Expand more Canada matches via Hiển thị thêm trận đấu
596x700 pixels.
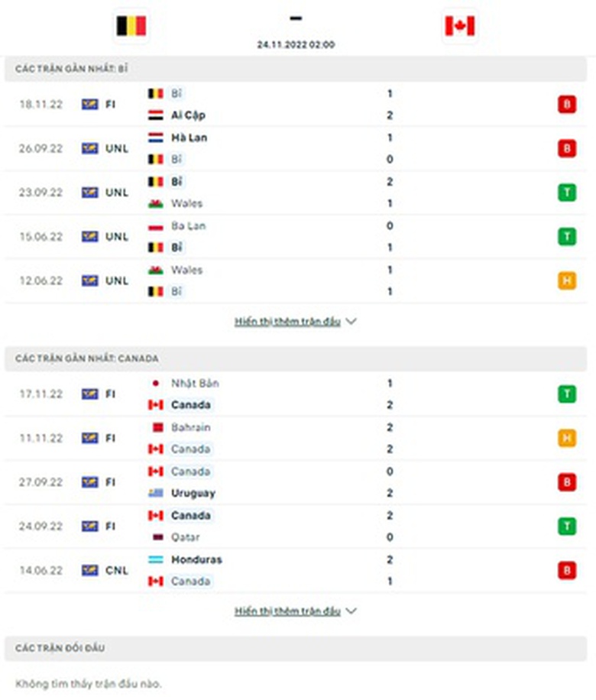(x=287, y=611)
